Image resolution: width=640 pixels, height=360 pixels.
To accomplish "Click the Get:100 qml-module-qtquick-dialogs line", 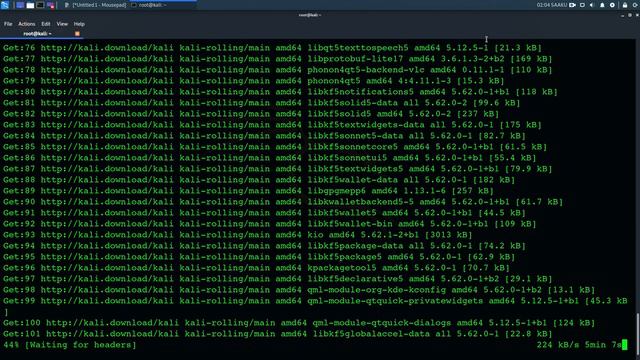I will pos(299,323).
